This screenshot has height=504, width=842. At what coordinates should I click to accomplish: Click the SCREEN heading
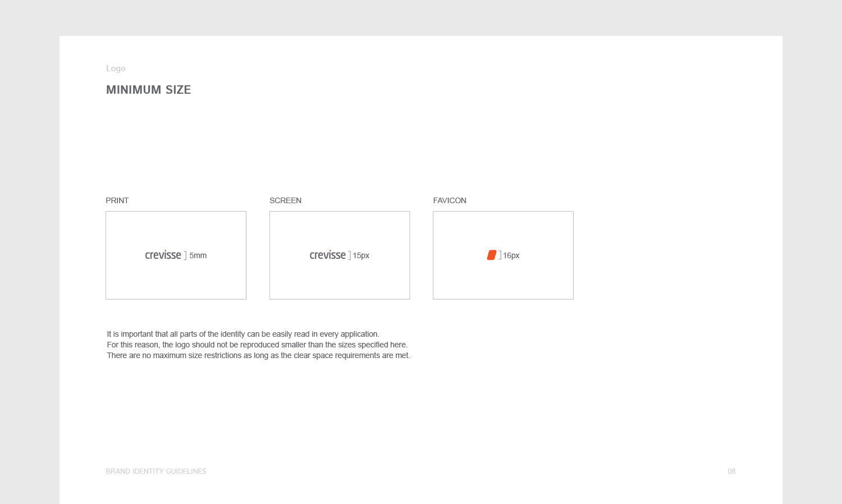click(285, 200)
